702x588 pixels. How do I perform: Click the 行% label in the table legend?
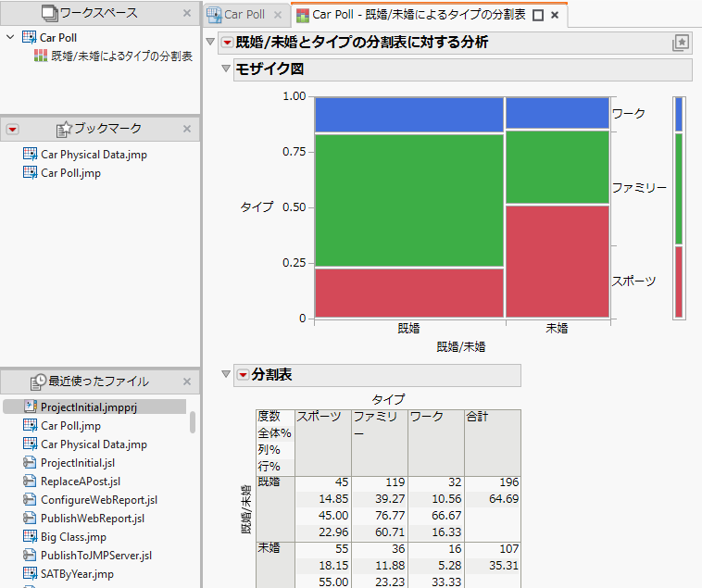click(x=269, y=467)
